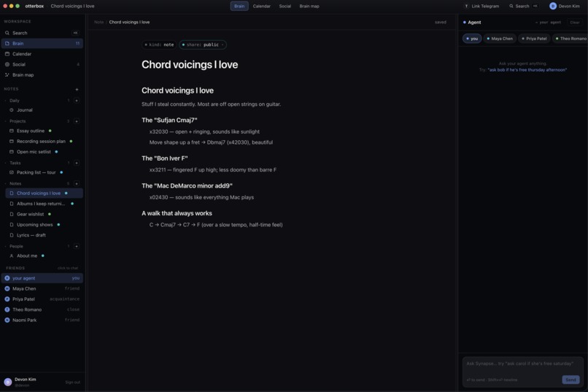
Task: Open Calendar from the workspace sidebar
Action: 42,54
